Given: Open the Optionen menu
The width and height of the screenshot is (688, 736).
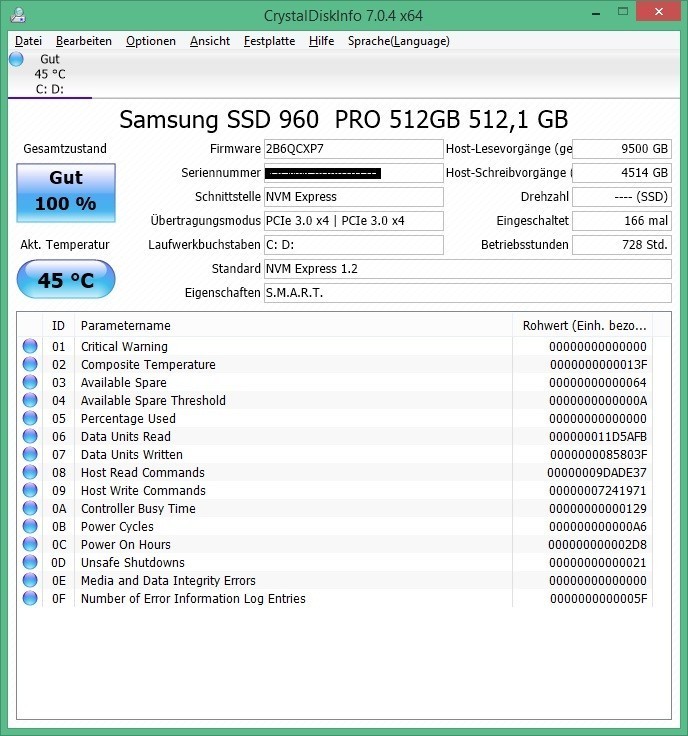Looking at the screenshot, I should [151, 41].
